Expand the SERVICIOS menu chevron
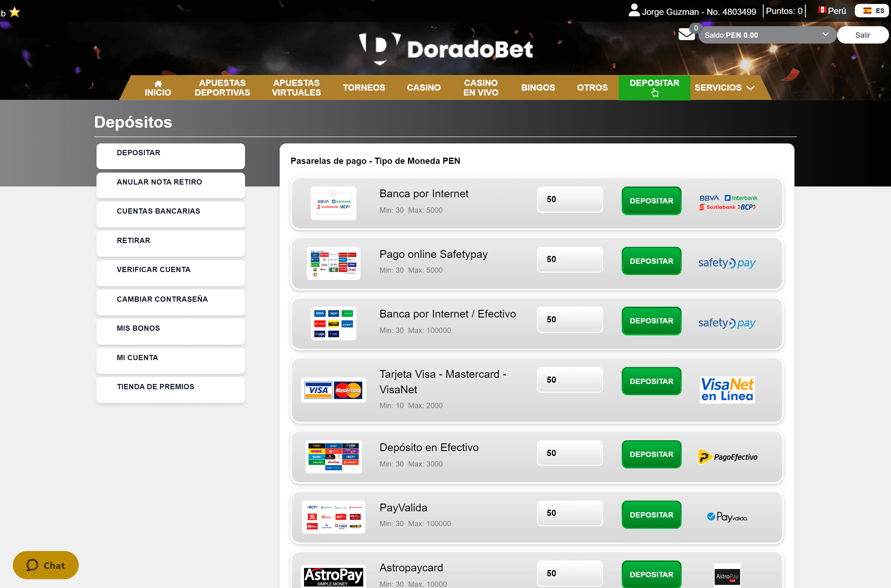891x588 pixels. click(750, 88)
